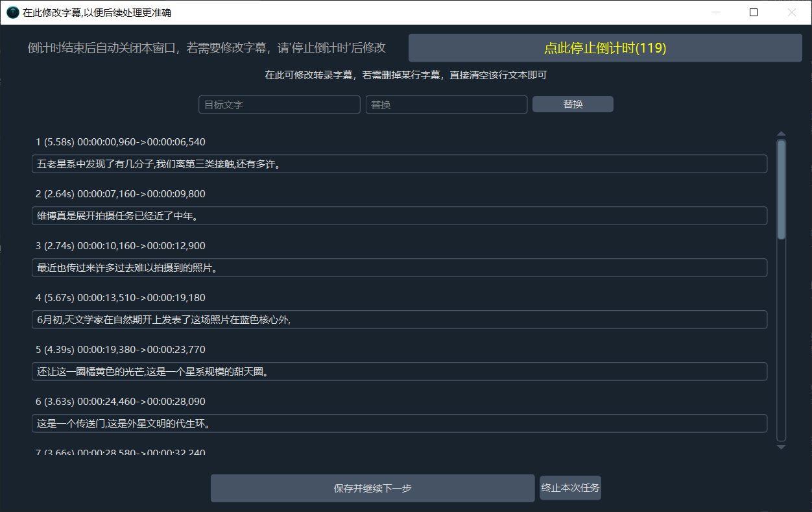Click 保存并继续下一步 save and continue button
The height and width of the screenshot is (512, 812).
[x=372, y=488]
